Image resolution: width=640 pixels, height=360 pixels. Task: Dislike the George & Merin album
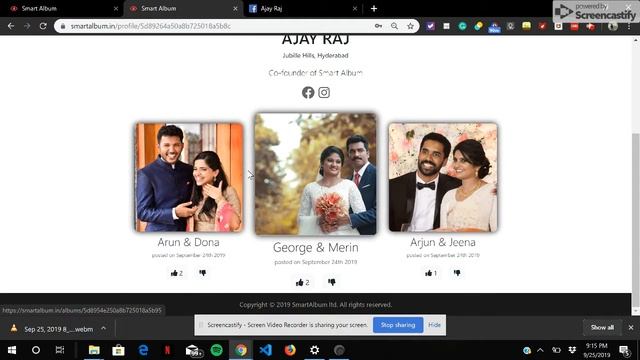point(332,282)
